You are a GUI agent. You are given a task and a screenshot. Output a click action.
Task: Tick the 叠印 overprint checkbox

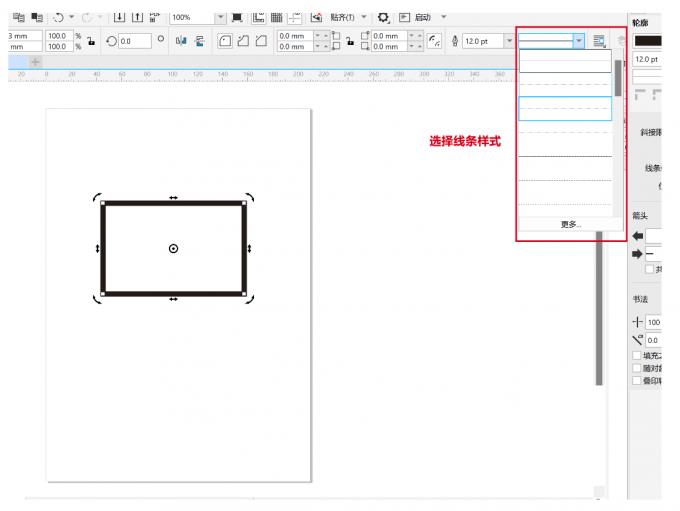click(637, 380)
